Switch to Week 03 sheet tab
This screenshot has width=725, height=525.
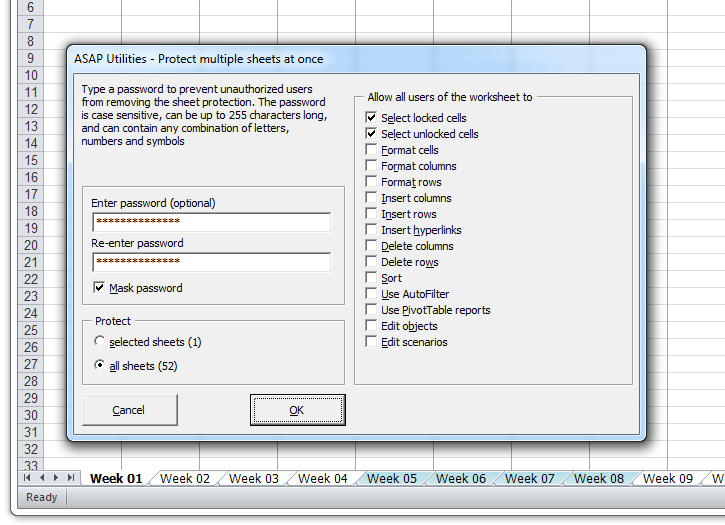(253, 478)
